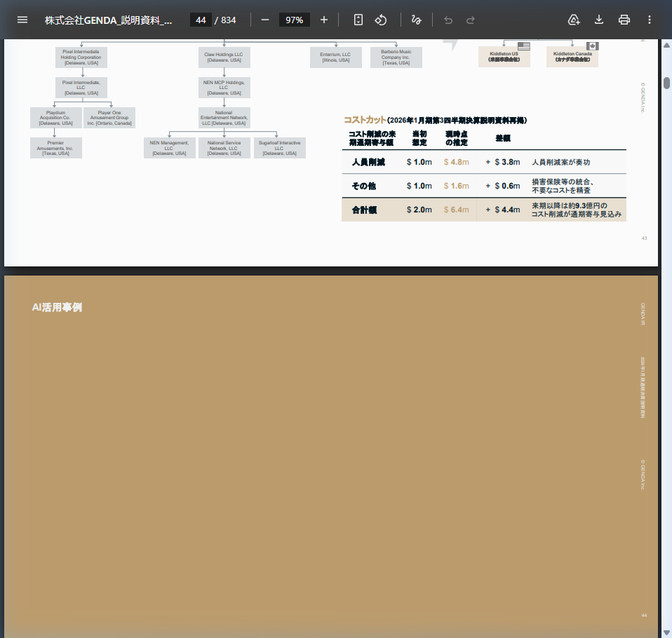Viewport: 672px width, 638px height.
Task: Select the Sugarloaf Interactive LLC box
Action: point(279,148)
